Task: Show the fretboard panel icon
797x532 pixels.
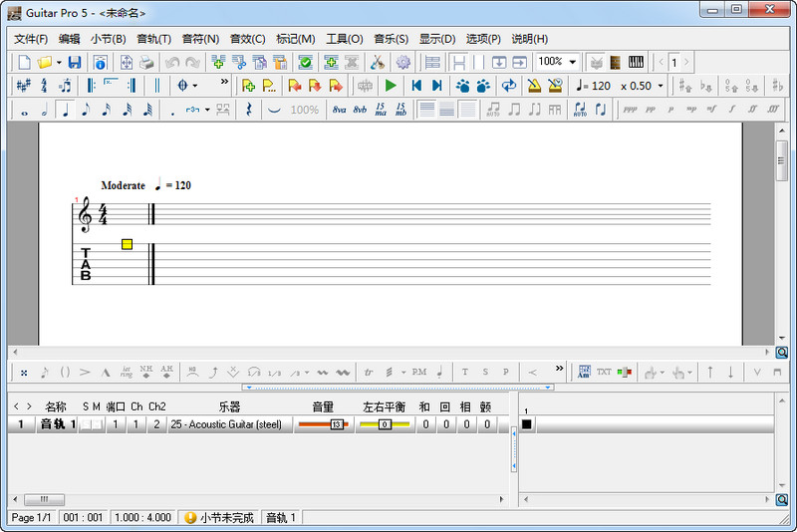Action: coord(615,63)
